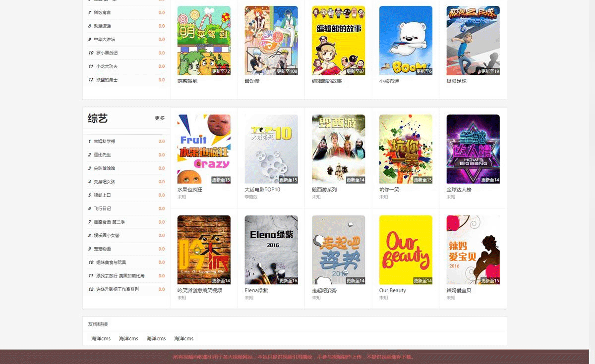The height and width of the screenshot is (364, 595).
Task: Click the 走起吧姿势 title link
Action: click(324, 290)
